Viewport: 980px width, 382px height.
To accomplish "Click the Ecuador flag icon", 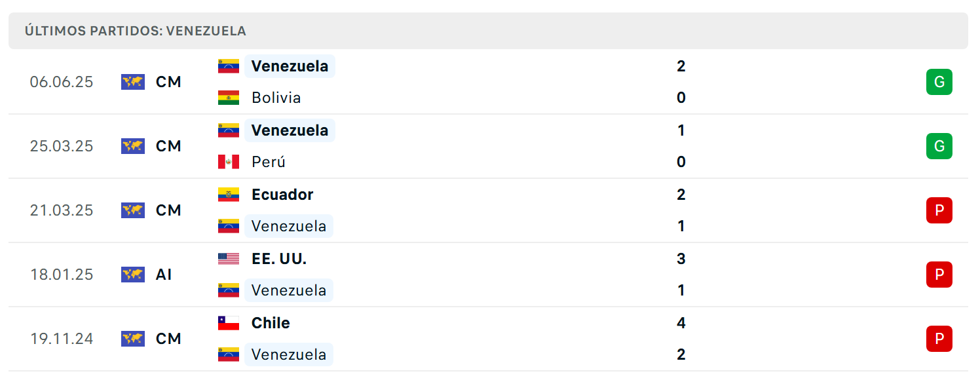I will point(228,195).
